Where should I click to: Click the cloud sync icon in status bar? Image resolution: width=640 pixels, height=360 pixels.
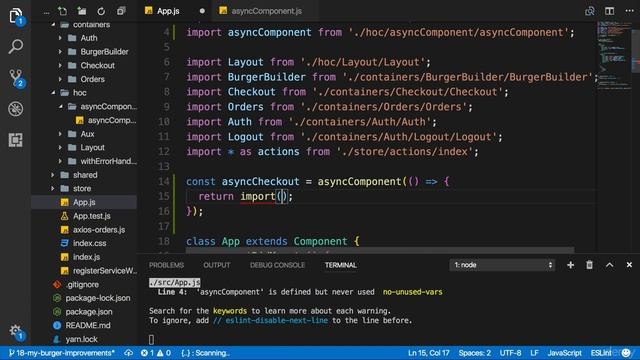(129, 353)
